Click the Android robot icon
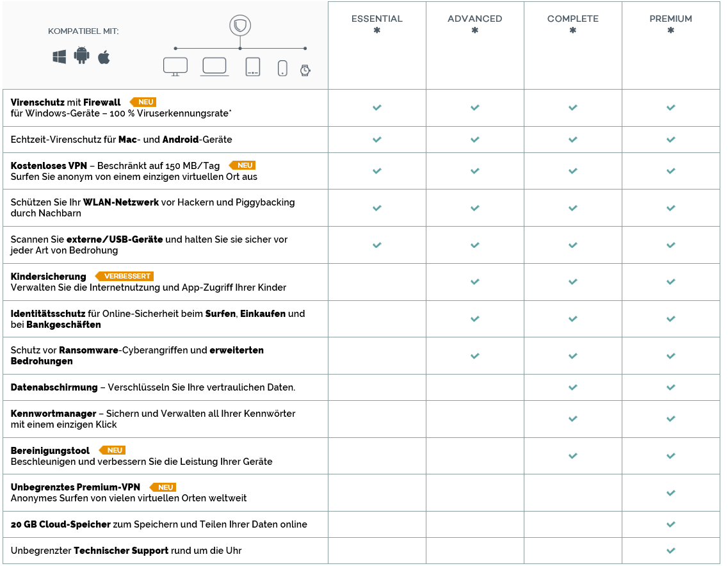 pos(81,56)
